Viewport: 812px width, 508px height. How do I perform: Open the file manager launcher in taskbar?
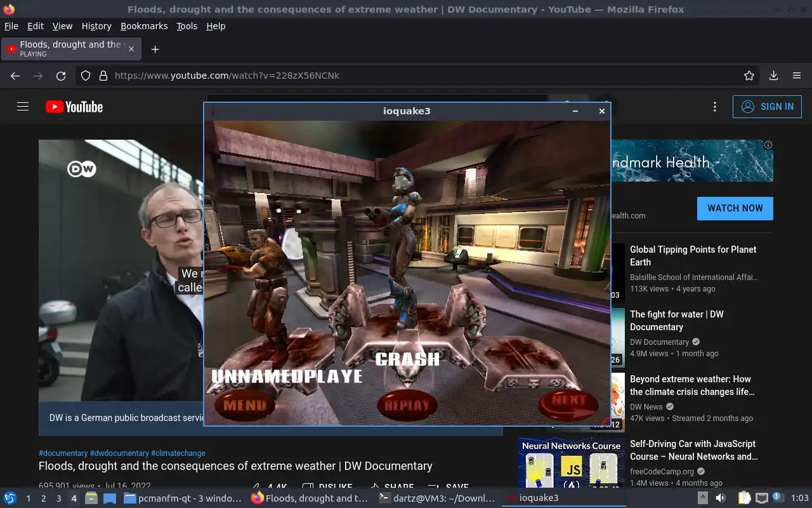pos(91,498)
